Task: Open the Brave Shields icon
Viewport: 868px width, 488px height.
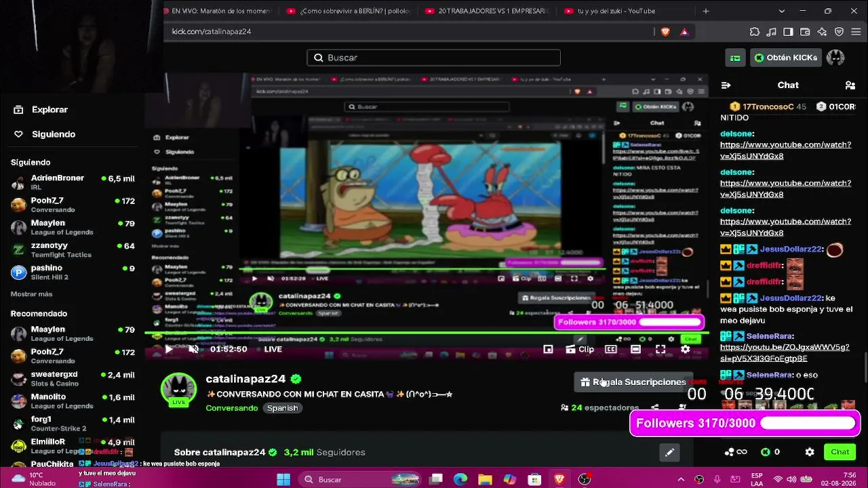Action: [x=665, y=31]
